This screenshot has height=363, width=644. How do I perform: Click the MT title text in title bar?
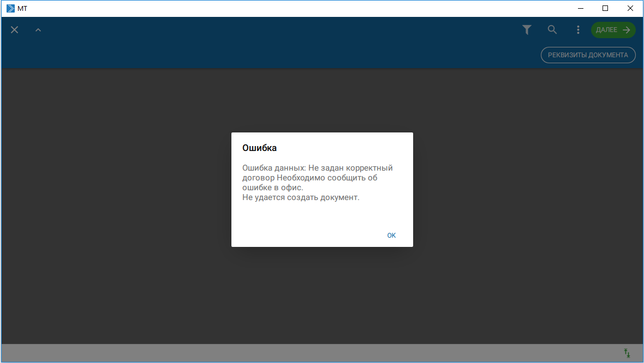tap(22, 8)
